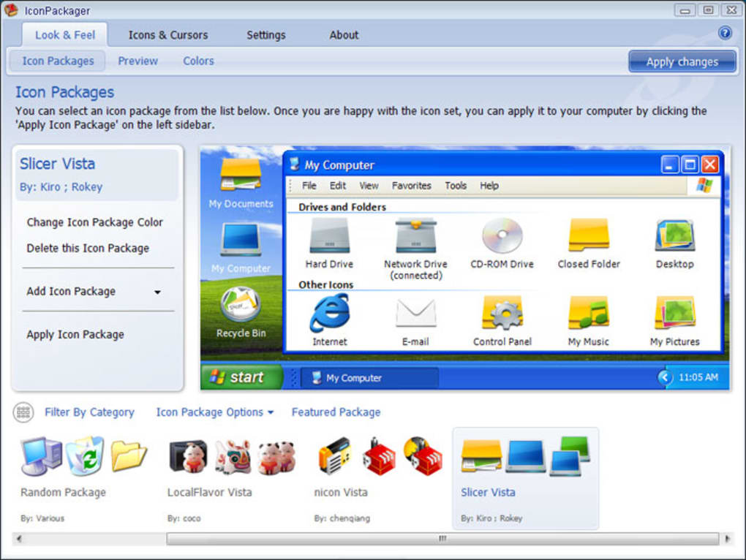Click the Control Panel icon in preview

(502, 314)
